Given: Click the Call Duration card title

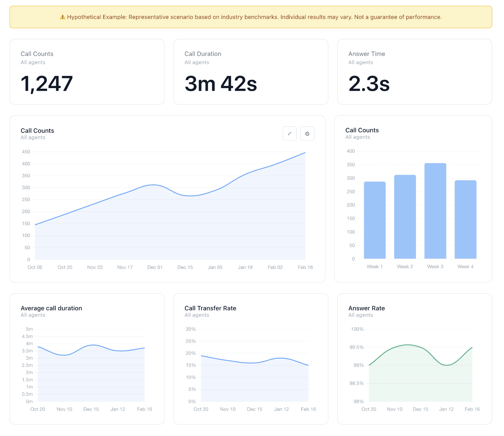Looking at the screenshot, I should coord(203,54).
